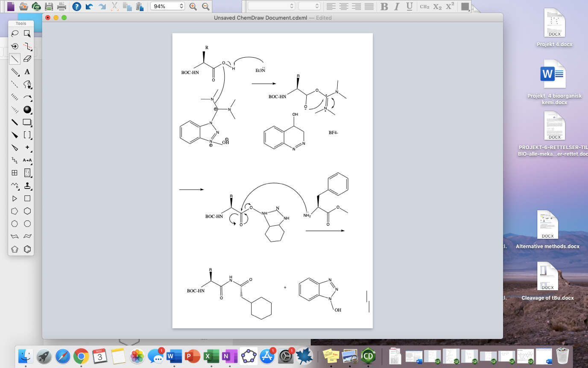588x368 pixels.
Task: Select the Marquee selection tool
Action: [27, 33]
